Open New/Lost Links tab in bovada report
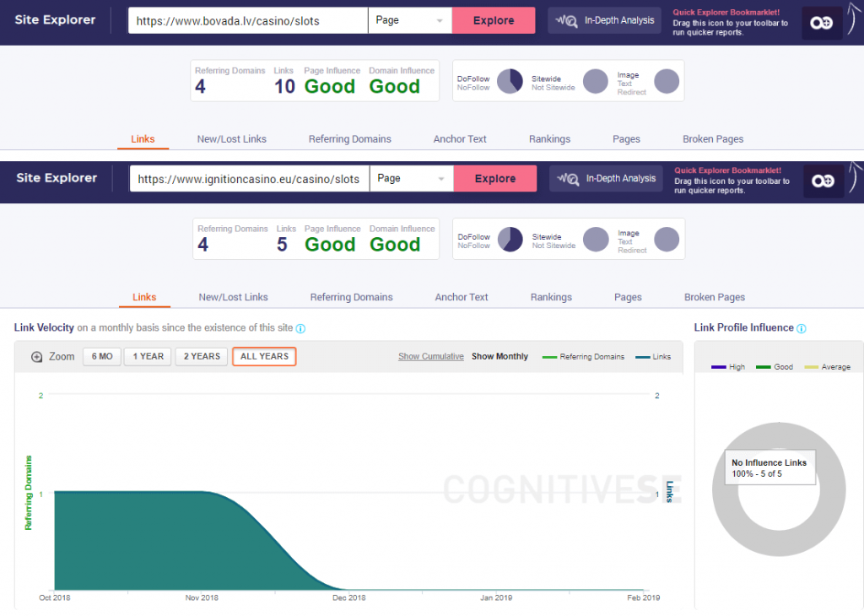This screenshot has height=616, width=864. point(231,139)
